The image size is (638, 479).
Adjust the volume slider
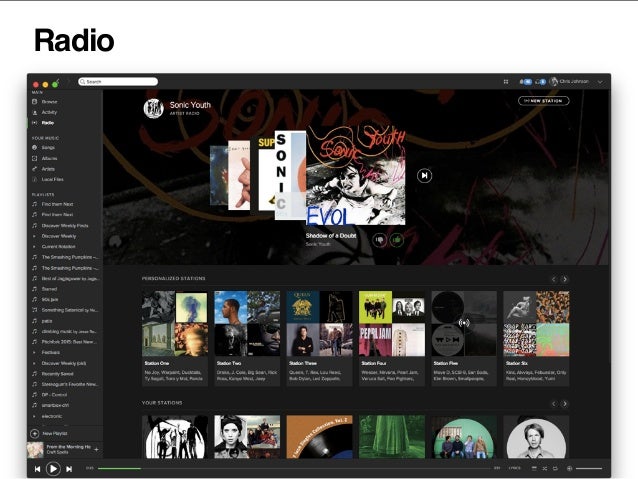(589, 468)
